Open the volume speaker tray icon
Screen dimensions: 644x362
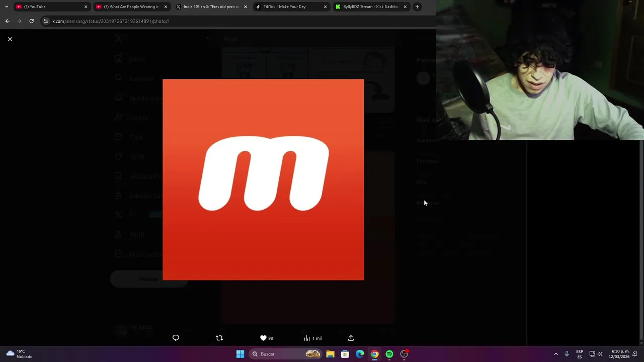600,354
